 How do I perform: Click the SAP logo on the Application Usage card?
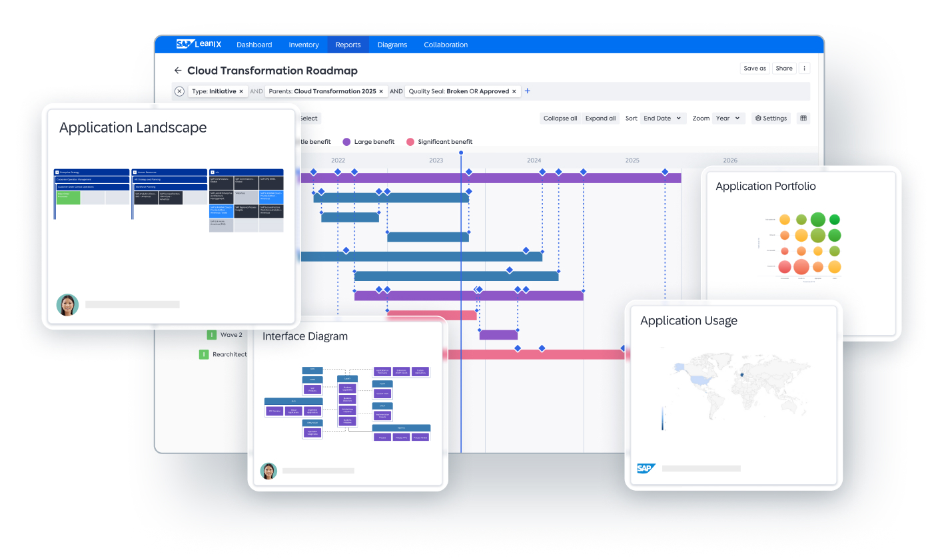click(647, 468)
